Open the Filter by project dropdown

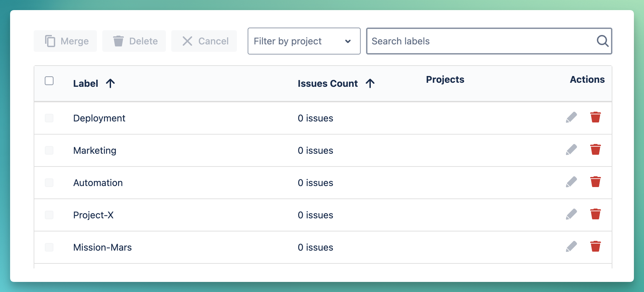[304, 41]
